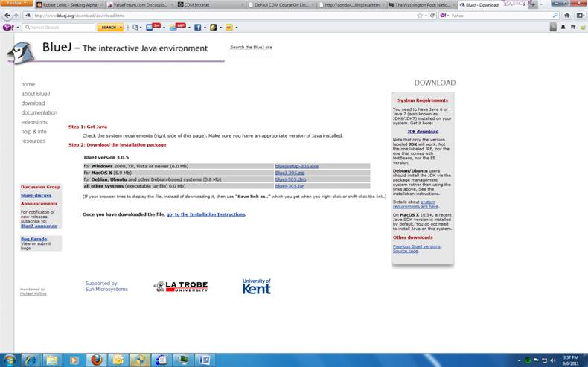The height and width of the screenshot is (367, 588).
Task: Download bluej-305.jar for other systems
Action: [x=289, y=186]
